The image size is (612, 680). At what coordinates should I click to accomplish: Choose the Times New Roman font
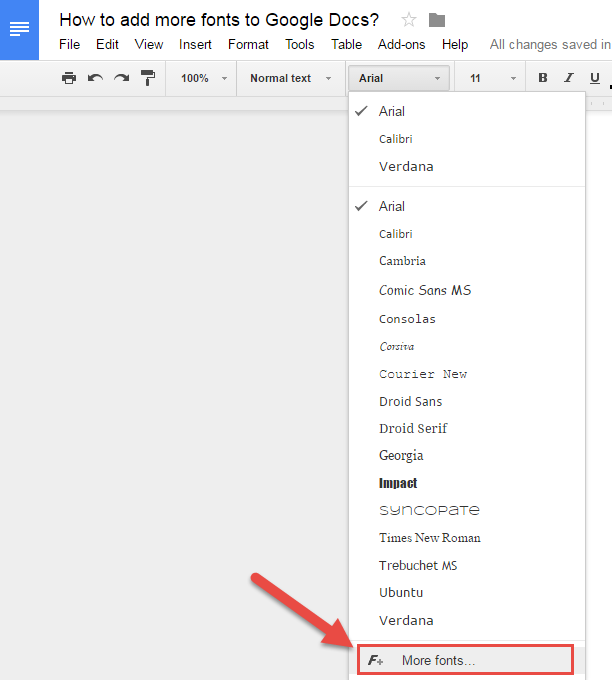(467, 538)
